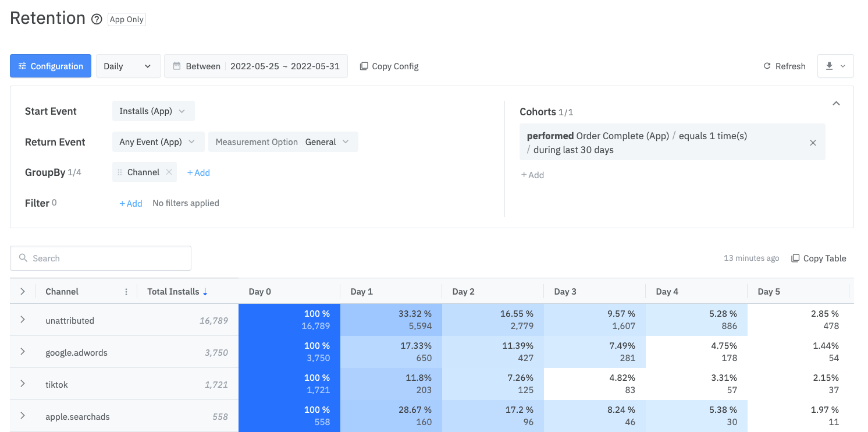
Task: Remove the Order Complete cohort
Action: click(x=813, y=141)
